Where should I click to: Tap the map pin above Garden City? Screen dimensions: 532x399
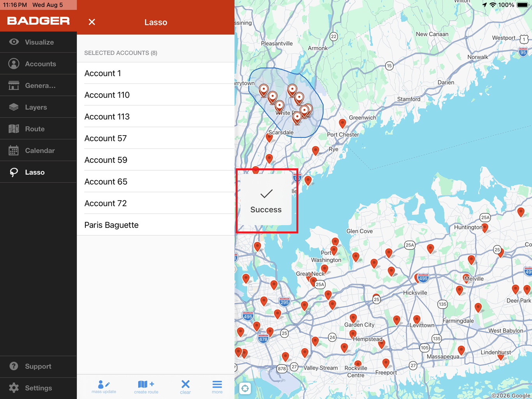point(353,318)
